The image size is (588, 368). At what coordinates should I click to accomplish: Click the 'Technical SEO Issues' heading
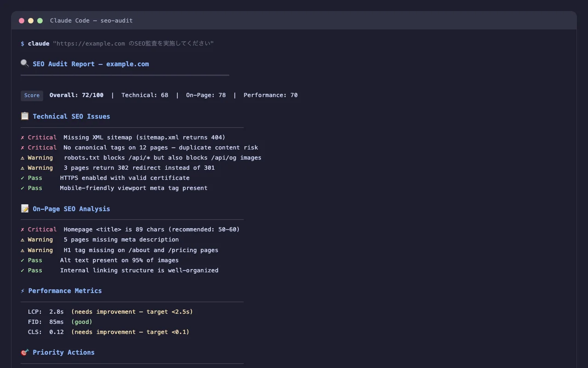pos(71,116)
